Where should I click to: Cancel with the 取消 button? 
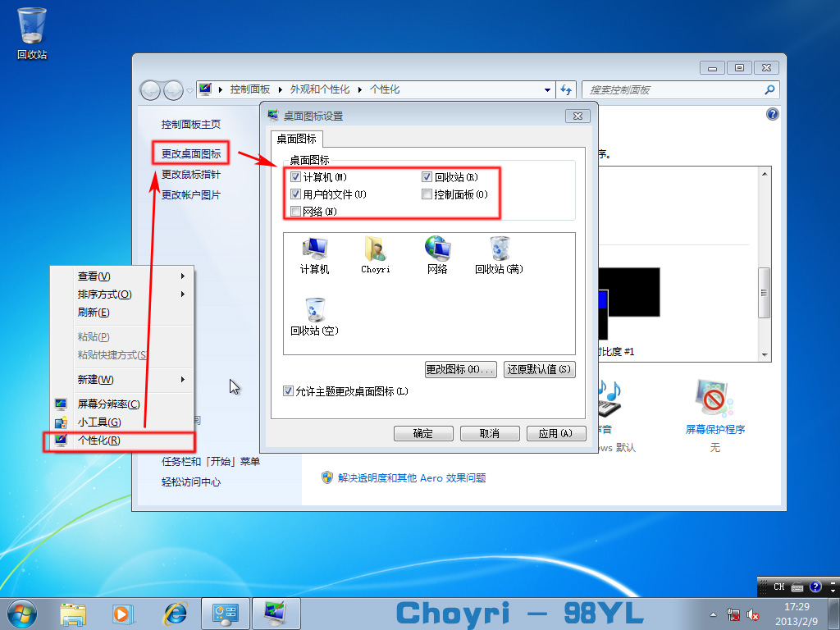[x=490, y=433]
